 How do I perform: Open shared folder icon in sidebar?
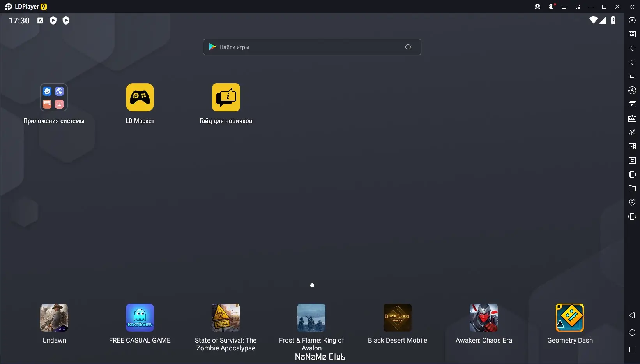632,188
